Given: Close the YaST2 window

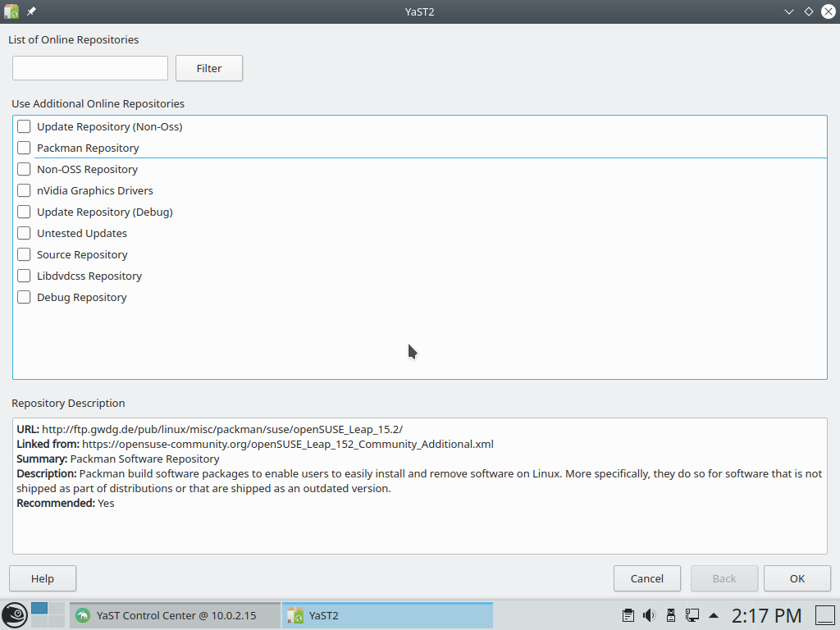Looking at the screenshot, I should tap(829, 11).
